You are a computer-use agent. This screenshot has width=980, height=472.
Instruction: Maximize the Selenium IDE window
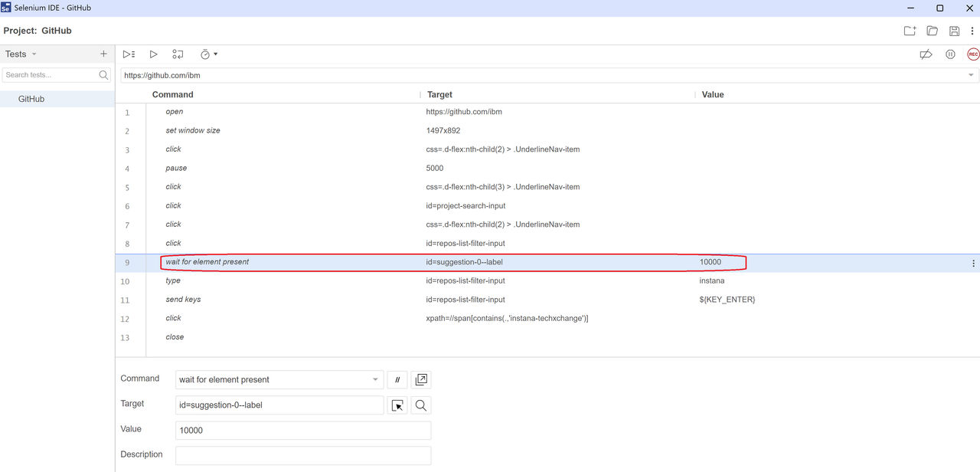pos(939,8)
